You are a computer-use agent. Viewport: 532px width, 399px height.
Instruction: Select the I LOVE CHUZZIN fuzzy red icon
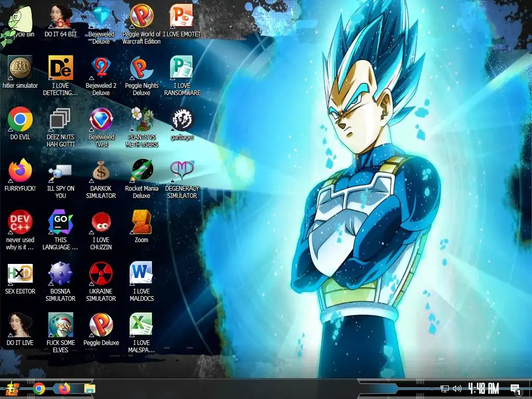tap(101, 222)
